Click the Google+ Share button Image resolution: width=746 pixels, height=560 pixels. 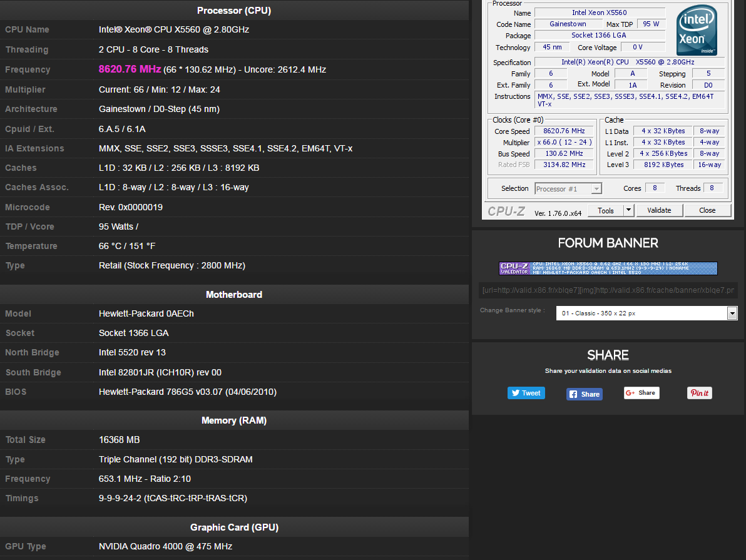click(x=641, y=393)
